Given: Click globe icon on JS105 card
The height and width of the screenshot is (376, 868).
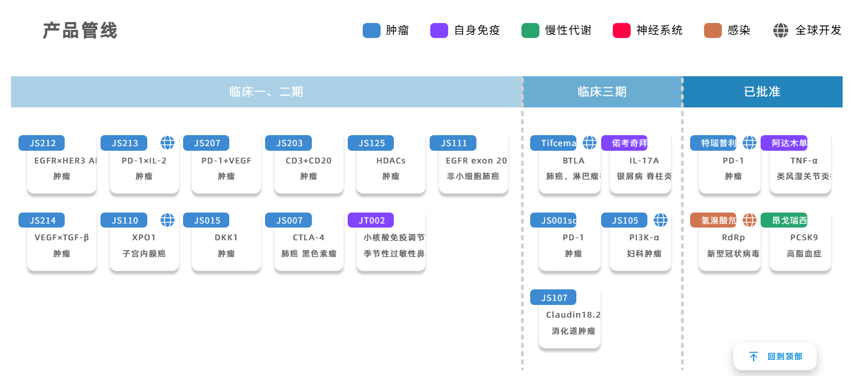Looking at the screenshot, I should click(661, 220).
